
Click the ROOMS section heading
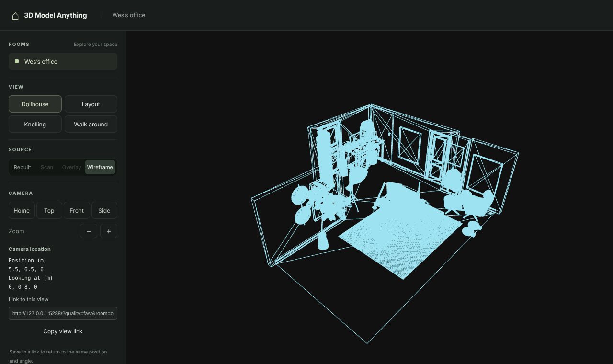pos(19,44)
